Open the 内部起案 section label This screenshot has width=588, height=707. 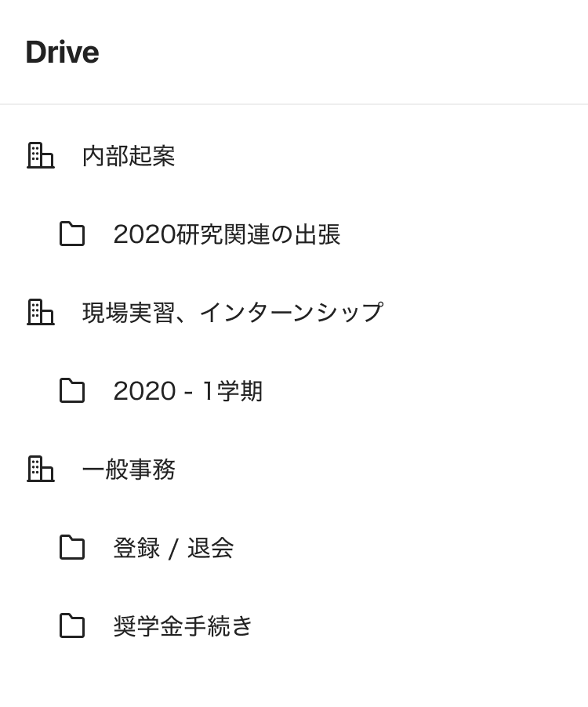[129, 156]
